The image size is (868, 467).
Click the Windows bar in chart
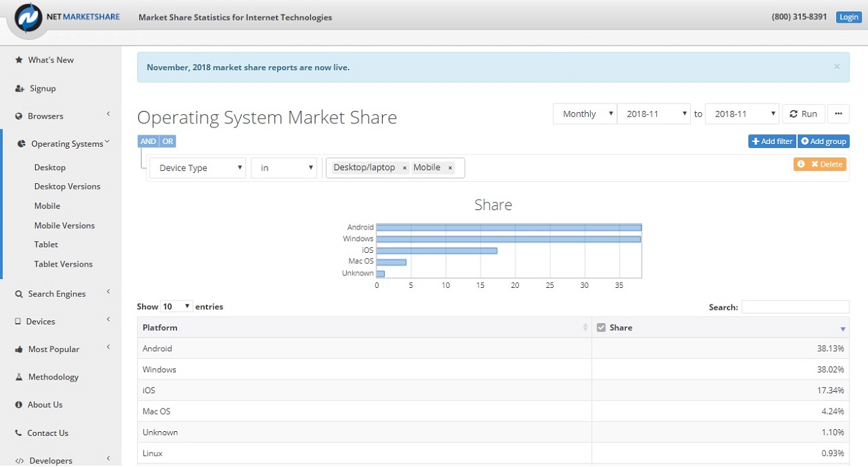[x=509, y=239]
